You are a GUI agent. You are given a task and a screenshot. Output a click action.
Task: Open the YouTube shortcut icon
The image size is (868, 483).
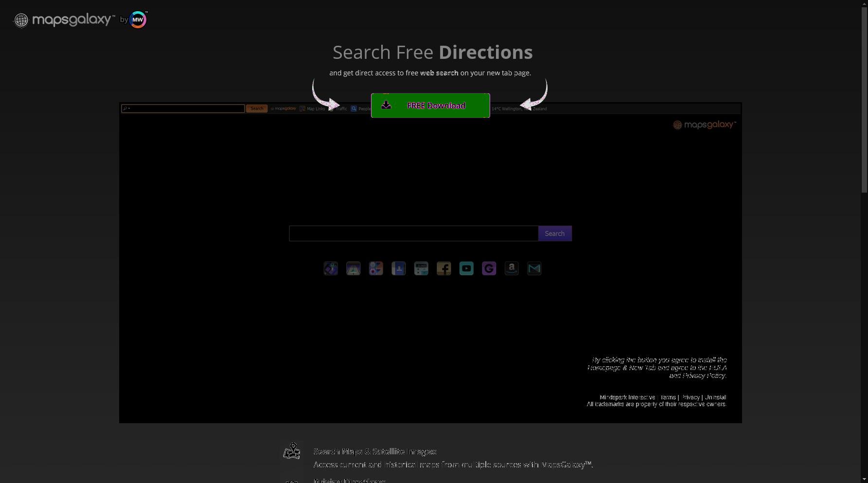tap(466, 268)
